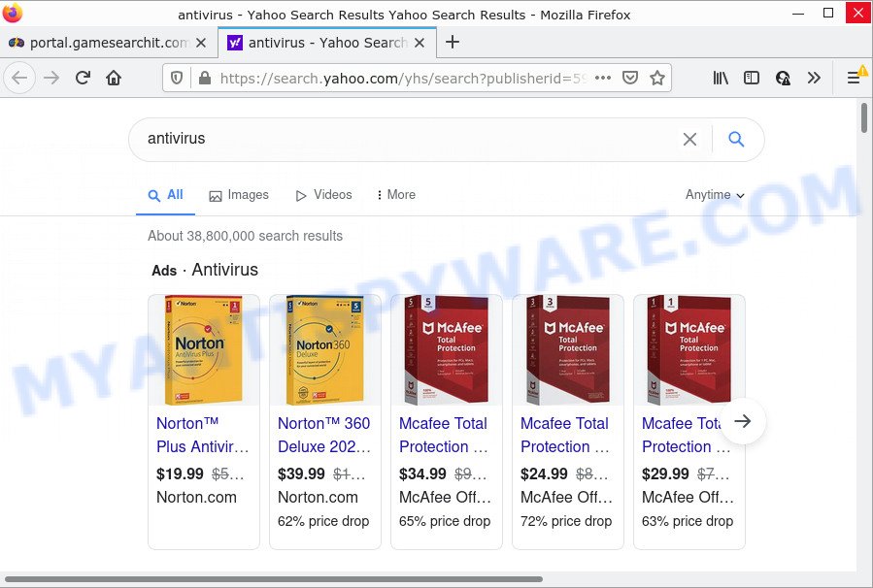This screenshot has height=588, width=873.
Task: Close the portal.gamesearchit.com tab
Action: coord(201,43)
